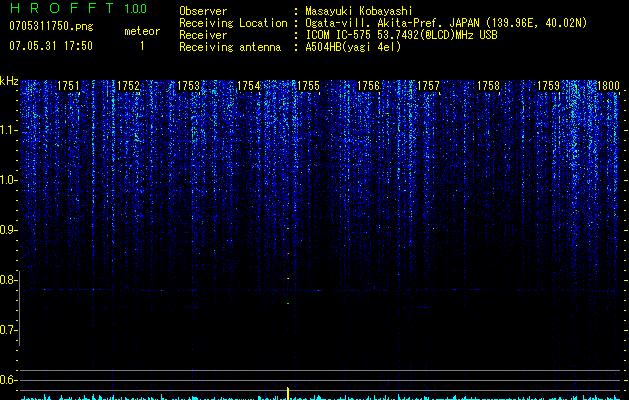Image resolution: width=629 pixels, height=400 pixels.
Task: Click the 1754 time marker
Action: point(248,85)
